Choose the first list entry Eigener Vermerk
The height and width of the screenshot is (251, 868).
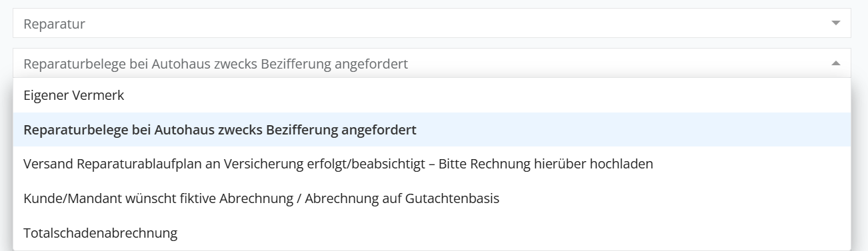[x=432, y=95]
